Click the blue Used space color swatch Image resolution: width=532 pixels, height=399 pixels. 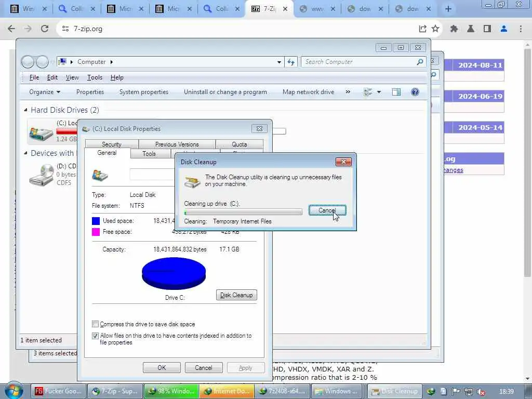[x=96, y=221]
